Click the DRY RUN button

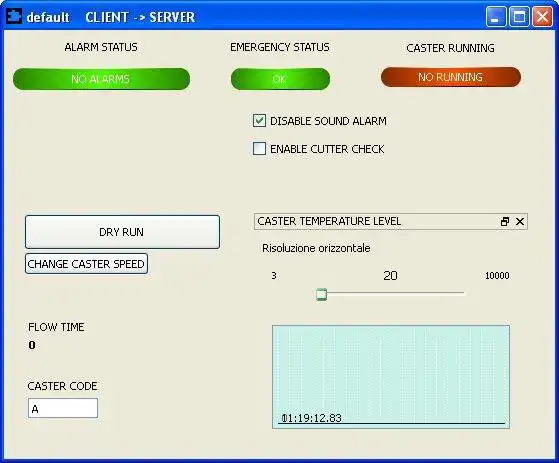pos(122,232)
